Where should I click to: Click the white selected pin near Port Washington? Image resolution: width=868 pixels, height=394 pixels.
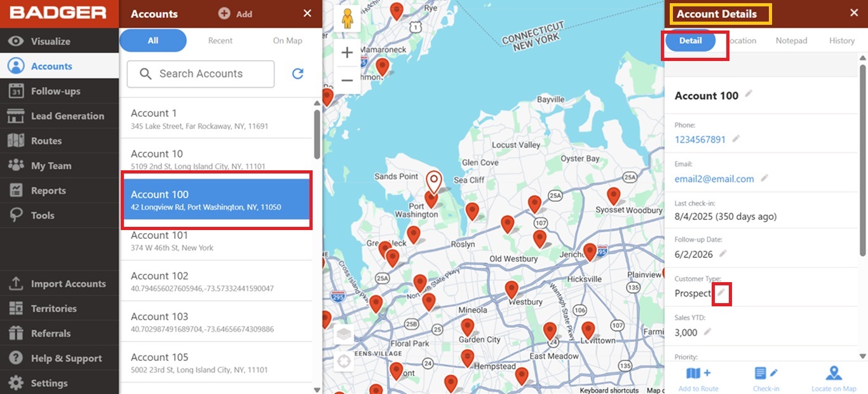[434, 182]
